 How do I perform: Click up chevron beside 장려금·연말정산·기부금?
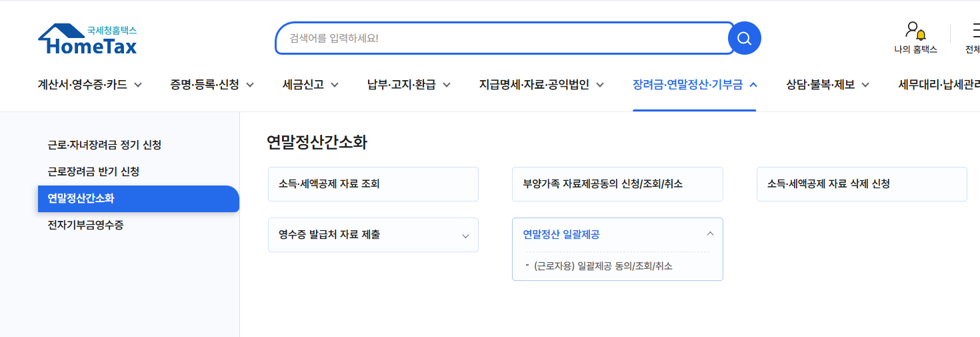click(x=753, y=85)
